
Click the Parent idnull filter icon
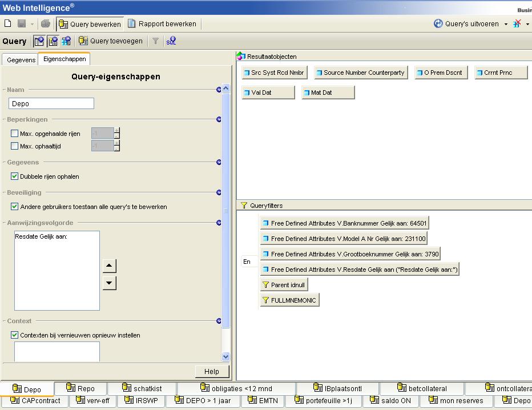[x=265, y=285]
